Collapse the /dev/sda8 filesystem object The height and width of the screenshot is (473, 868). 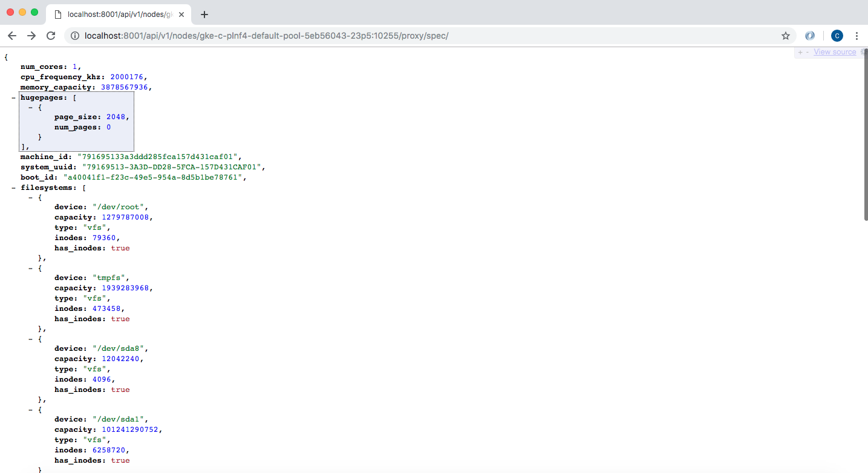(30, 339)
